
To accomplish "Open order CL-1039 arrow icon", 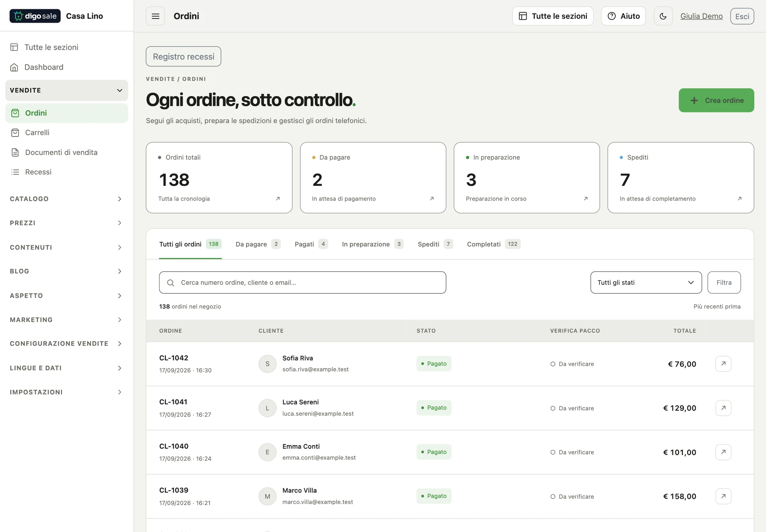I will coord(723,496).
